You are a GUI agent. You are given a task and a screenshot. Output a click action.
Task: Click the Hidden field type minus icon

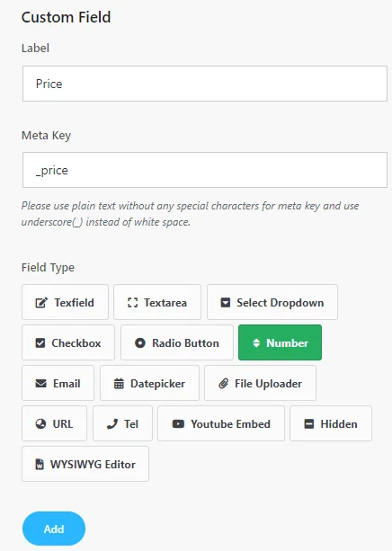click(x=308, y=423)
